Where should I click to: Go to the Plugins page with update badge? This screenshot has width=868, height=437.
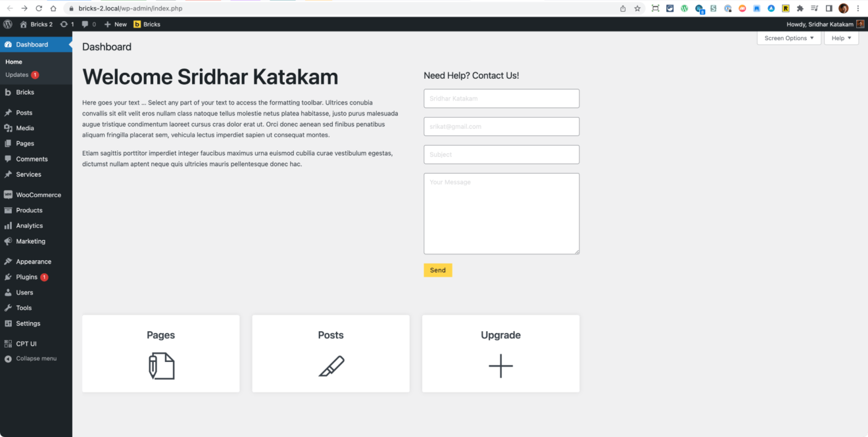click(x=26, y=277)
